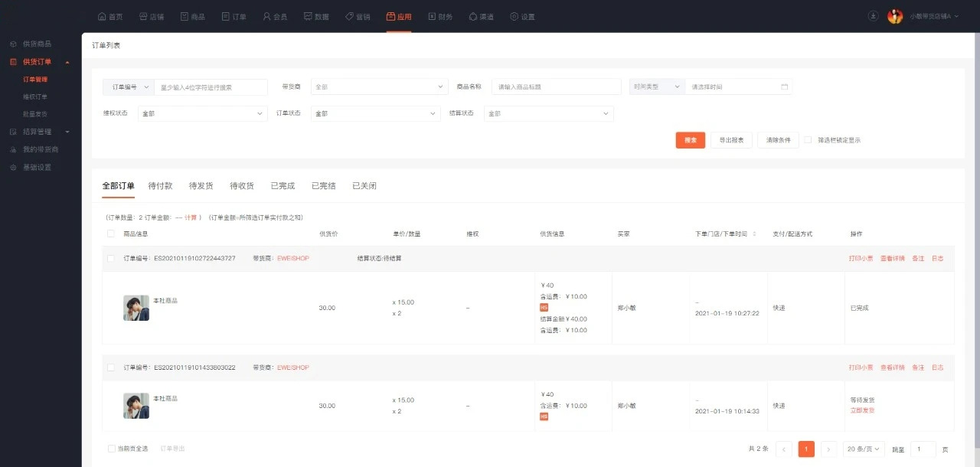980x467 pixels.
Task: Open 首页 home icon in top navigation
Action: [x=103, y=16]
